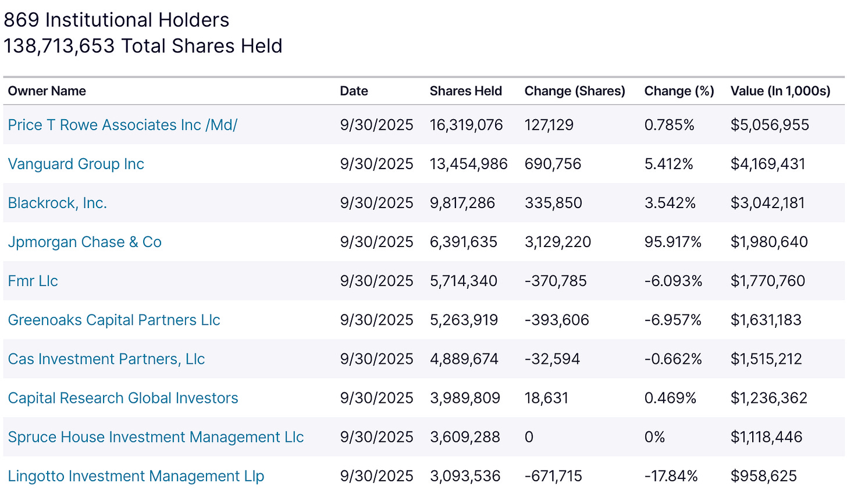Click the 869 Institutional Holders heading
Viewport: 847px width, 504px height.
(x=116, y=20)
